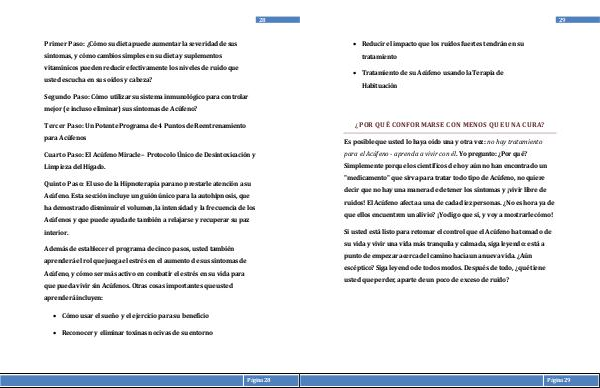Click the 'Segundo Paso' immune system paragraph

pos(146,103)
